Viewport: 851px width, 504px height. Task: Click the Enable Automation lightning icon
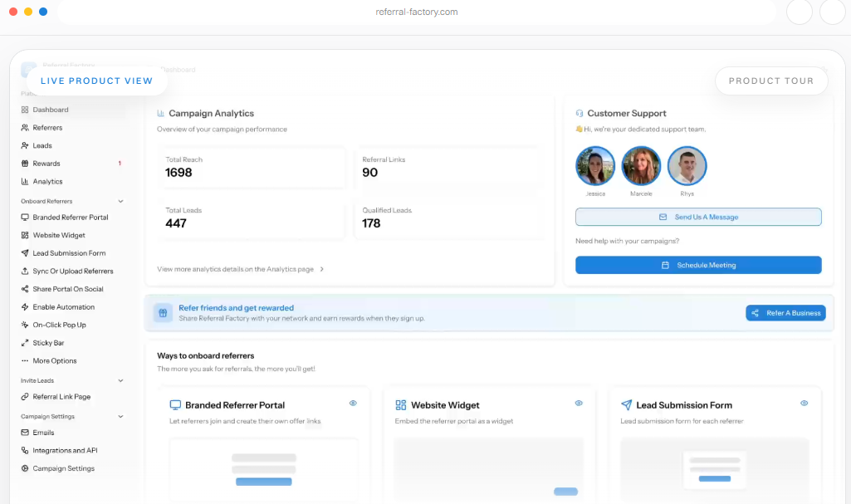coord(25,306)
